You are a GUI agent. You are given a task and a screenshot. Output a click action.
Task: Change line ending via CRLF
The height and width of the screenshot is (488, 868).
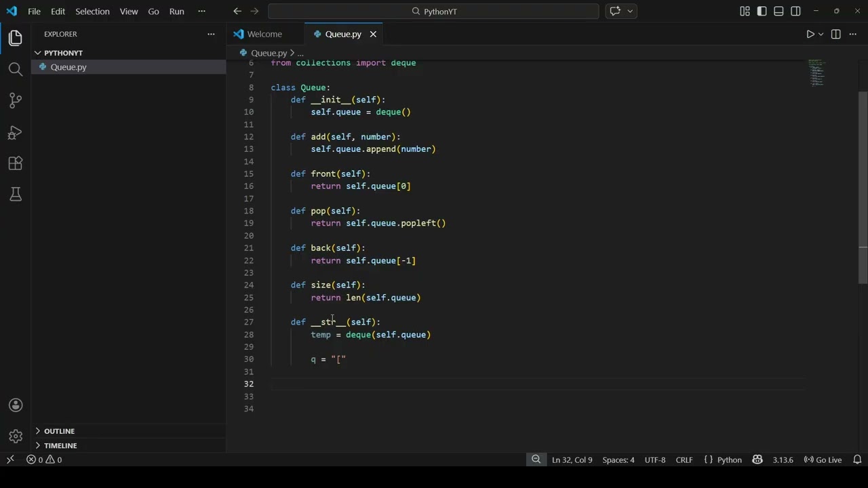coord(684,460)
